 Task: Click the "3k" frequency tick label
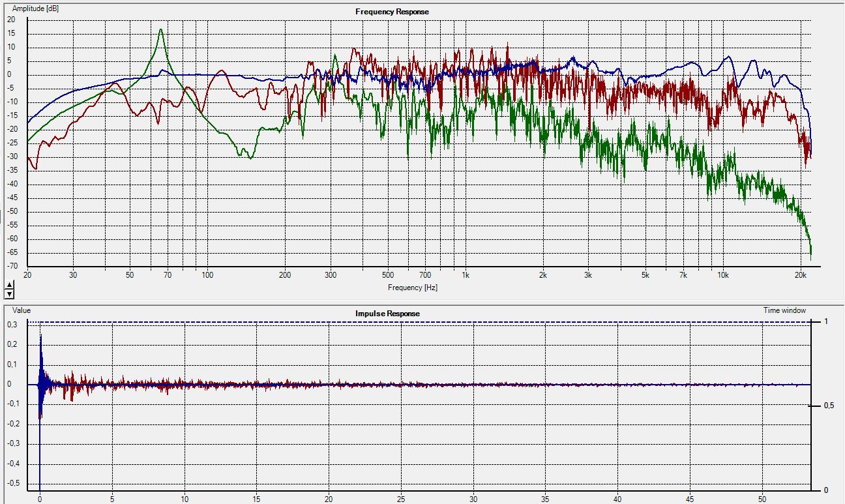(x=587, y=275)
